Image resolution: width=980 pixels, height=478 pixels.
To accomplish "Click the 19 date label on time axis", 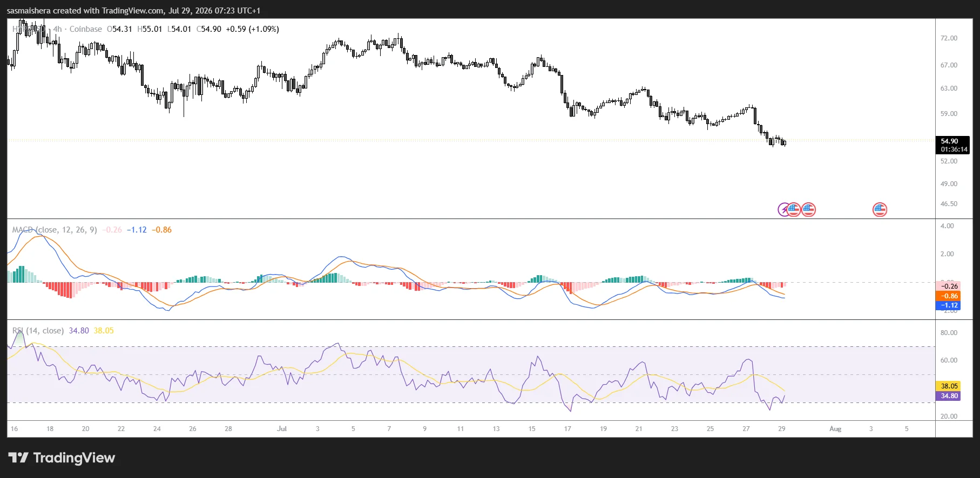I will pyautogui.click(x=603, y=429).
